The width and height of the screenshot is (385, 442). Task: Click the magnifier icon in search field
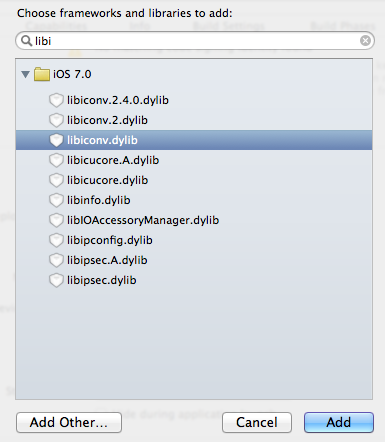tap(26, 41)
